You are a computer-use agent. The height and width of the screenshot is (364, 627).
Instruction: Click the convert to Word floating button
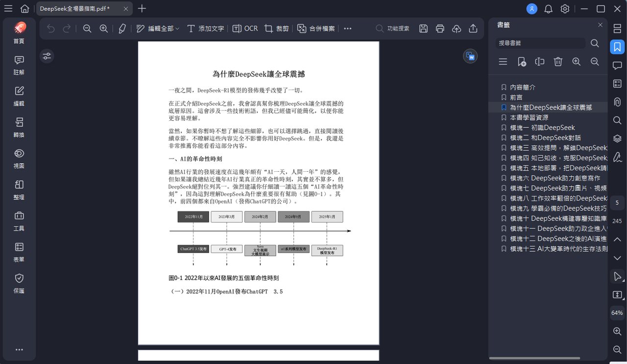click(x=470, y=56)
